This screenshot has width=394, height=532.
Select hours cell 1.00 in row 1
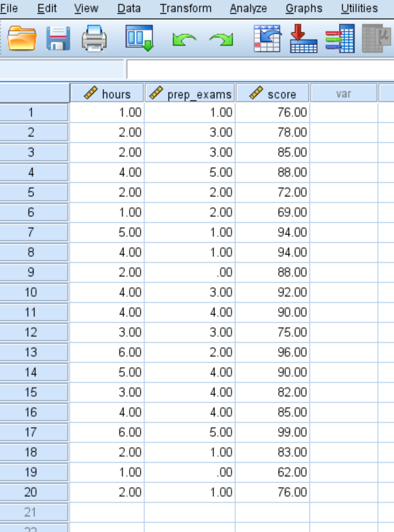(107, 112)
